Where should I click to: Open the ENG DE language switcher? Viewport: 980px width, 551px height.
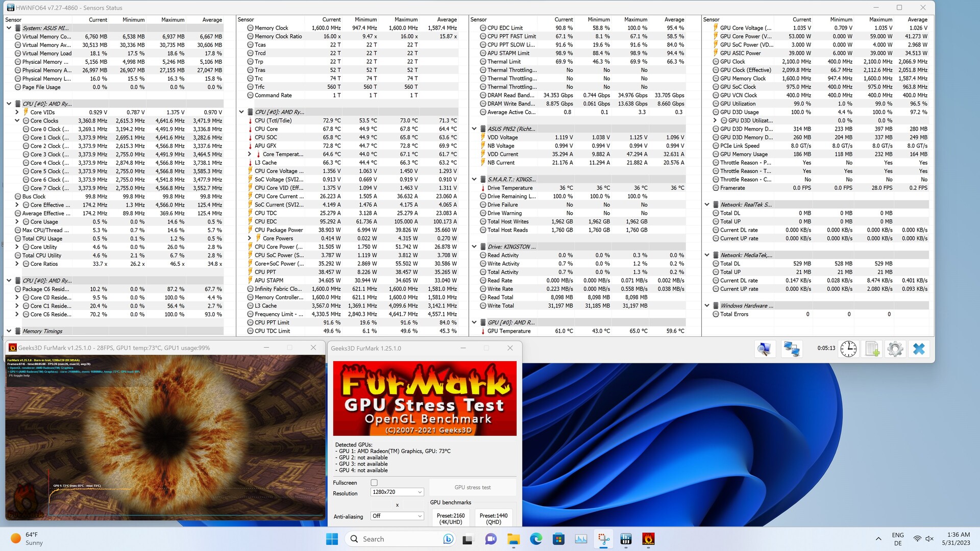click(x=898, y=539)
